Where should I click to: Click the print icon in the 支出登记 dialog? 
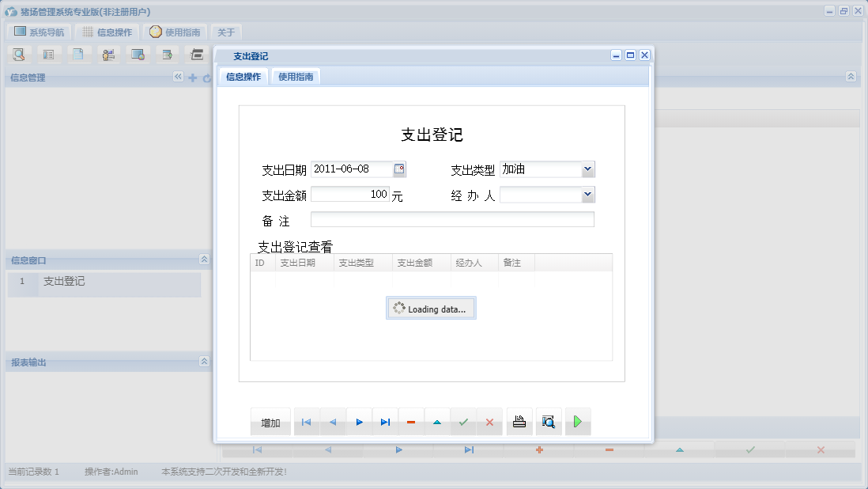tap(519, 422)
